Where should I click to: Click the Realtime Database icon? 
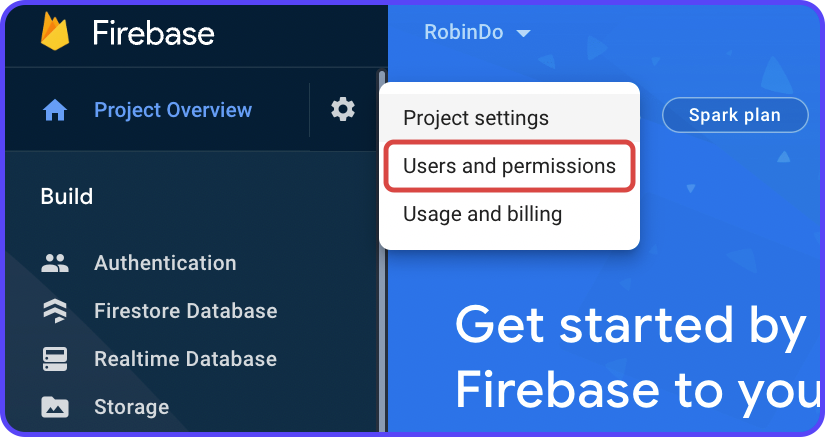click(55, 359)
